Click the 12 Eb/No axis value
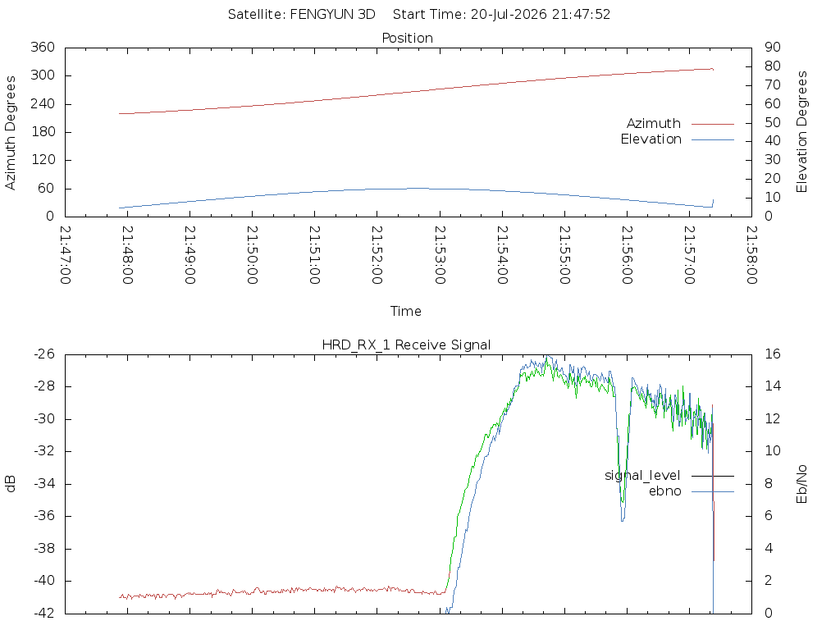The height and width of the screenshot is (630, 840). pos(773,419)
